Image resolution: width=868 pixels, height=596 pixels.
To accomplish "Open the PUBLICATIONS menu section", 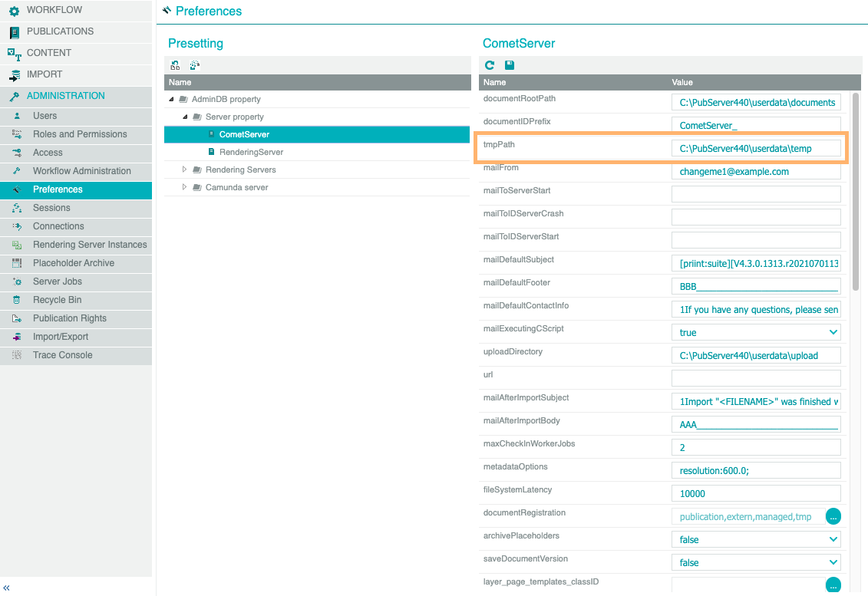I will pos(60,31).
